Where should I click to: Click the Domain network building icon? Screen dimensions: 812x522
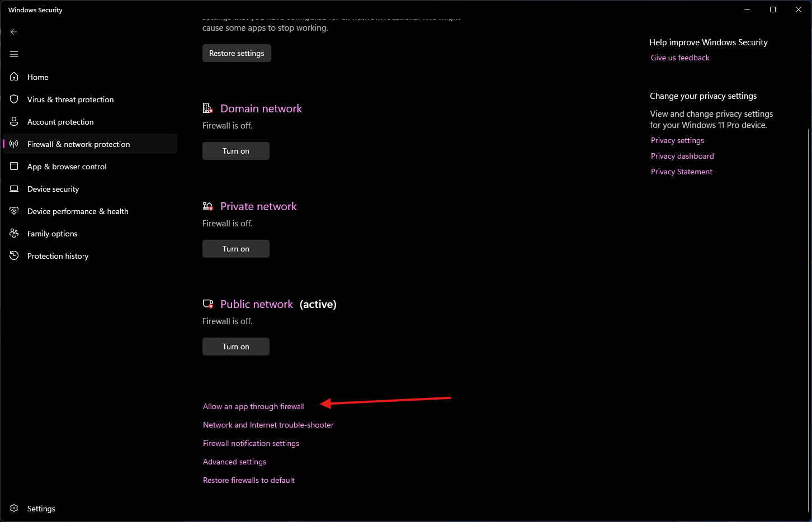(208, 108)
